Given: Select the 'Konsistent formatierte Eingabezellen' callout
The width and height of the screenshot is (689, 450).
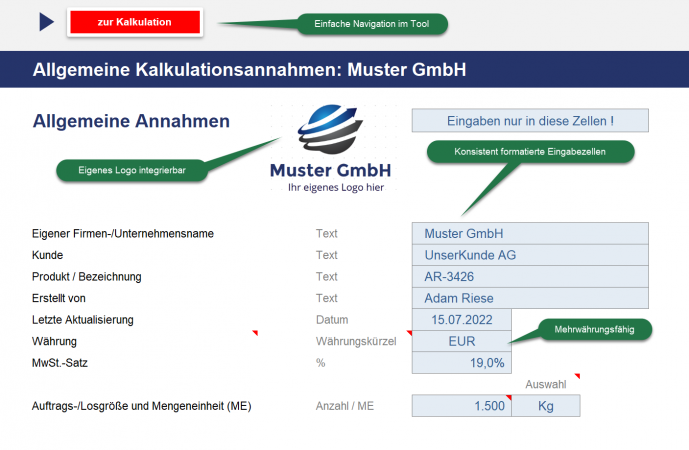Looking at the screenshot, I should click(x=530, y=151).
